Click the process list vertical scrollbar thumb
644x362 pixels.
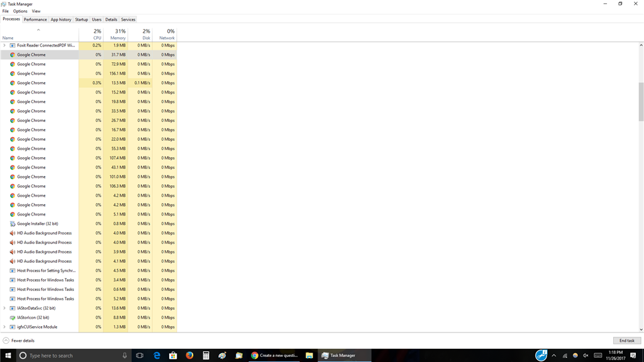[x=641, y=102]
